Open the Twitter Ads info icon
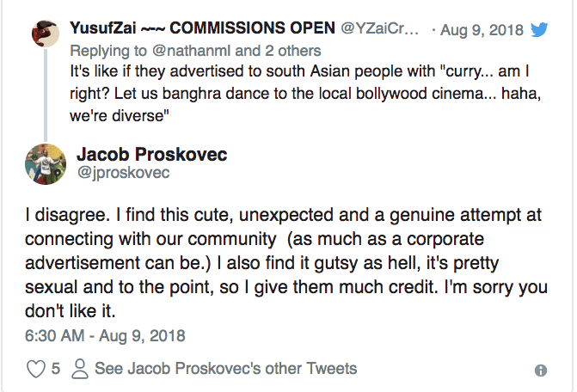The image size is (577, 392). pos(541,371)
